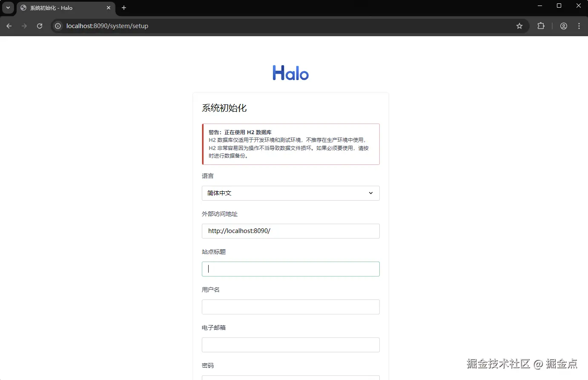Open the browser extensions menu
588x380 pixels.
(541, 26)
